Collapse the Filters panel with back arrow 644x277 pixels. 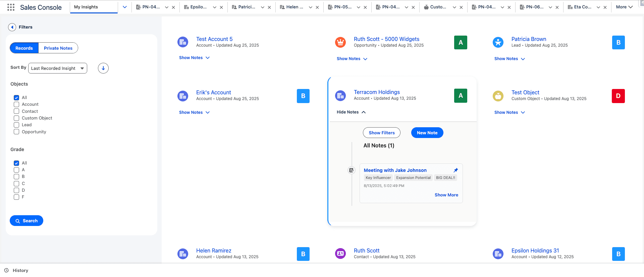(12, 27)
